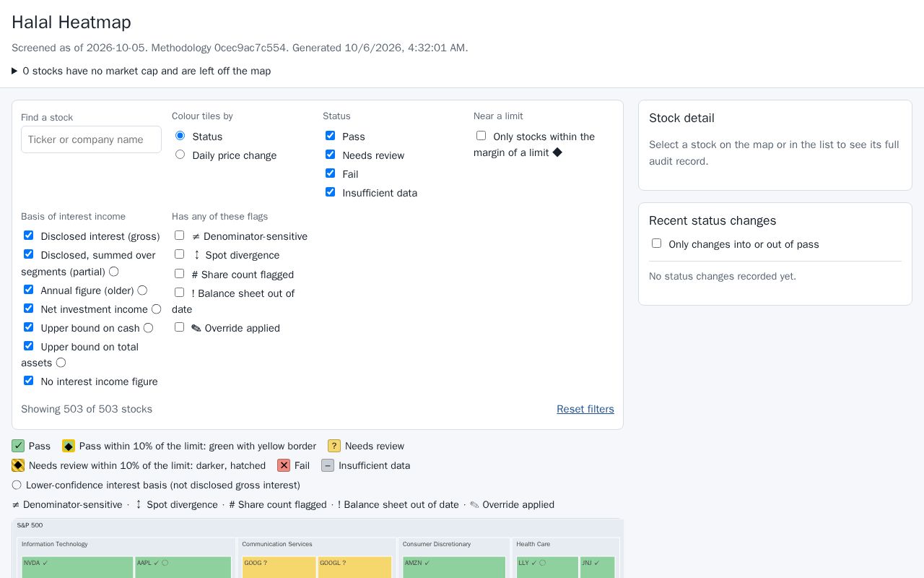Uncheck the Pass status checkbox
This screenshot has width=924, height=578.
[x=330, y=136]
